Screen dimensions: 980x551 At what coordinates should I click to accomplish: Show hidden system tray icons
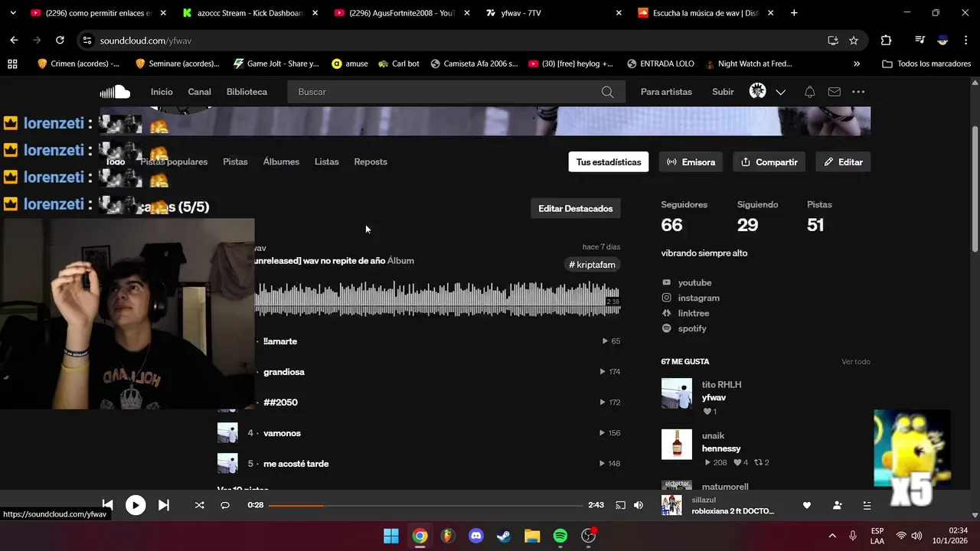coord(832,536)
